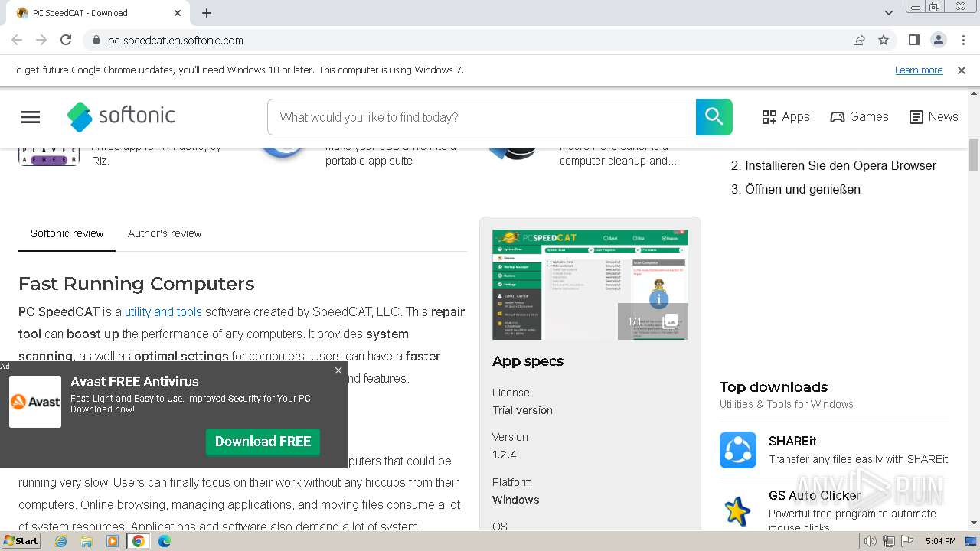This screenshot has width=980, height=551.
Task: Click the site lock icon in the address bar
Action: (96, 40)
